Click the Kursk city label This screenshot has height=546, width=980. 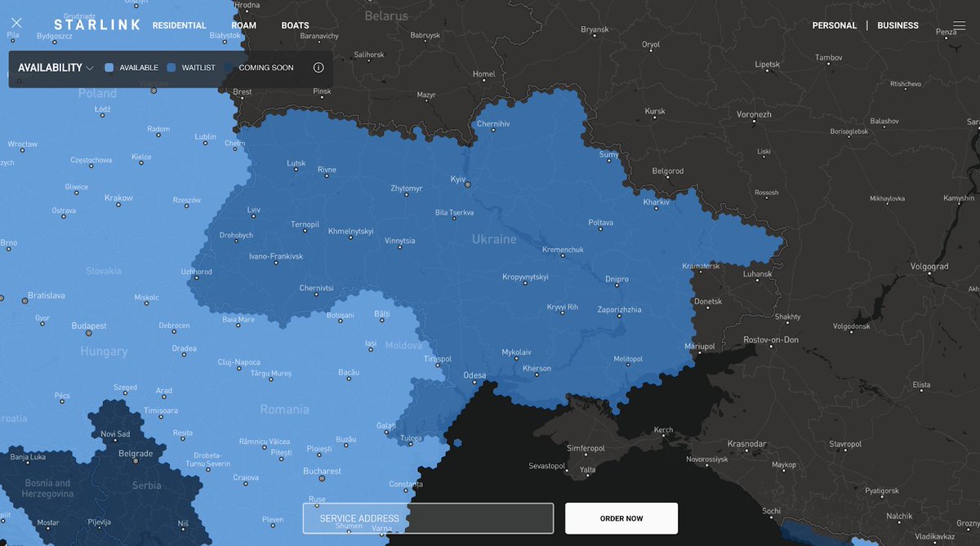coord(655,111)
